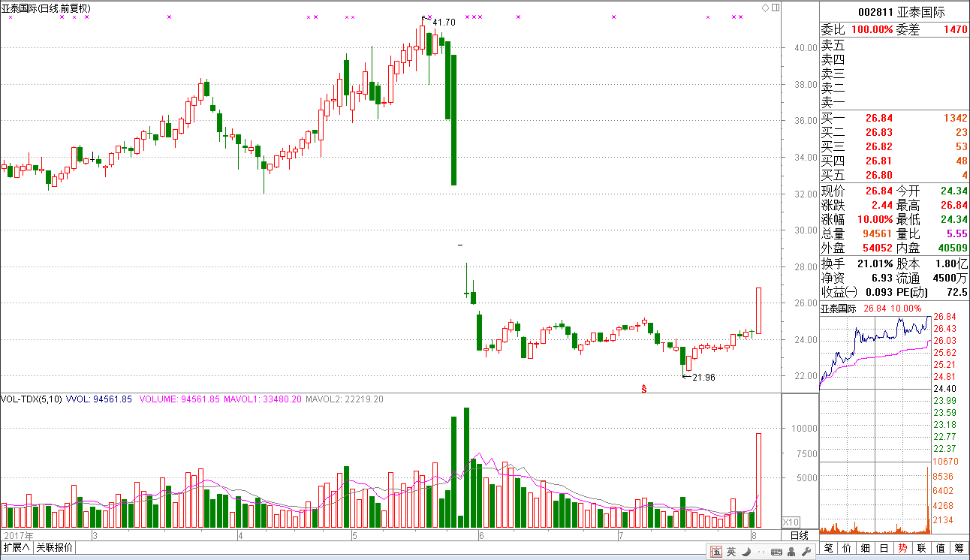The width and height of the screenshot is (970, 560).
Task: Click the 涨跌 value 2.44
Action: coord(881,206)
